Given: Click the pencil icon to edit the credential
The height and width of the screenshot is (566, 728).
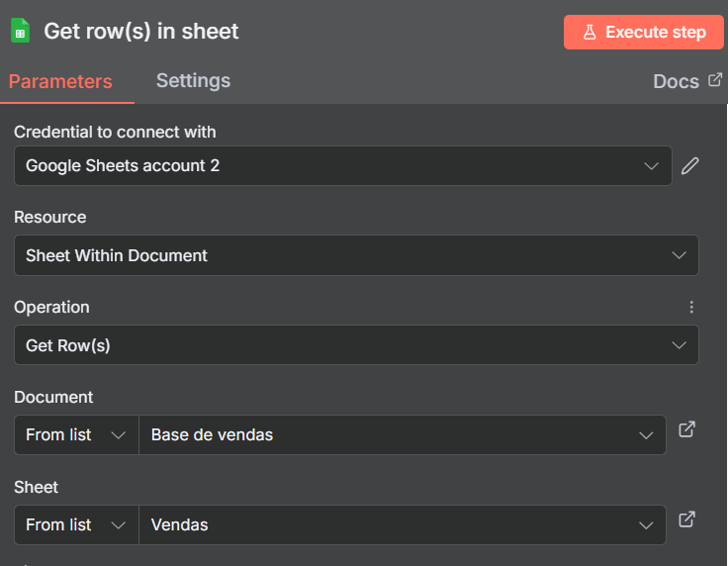Looking at the screenshot, I should (x=690, y=166).
